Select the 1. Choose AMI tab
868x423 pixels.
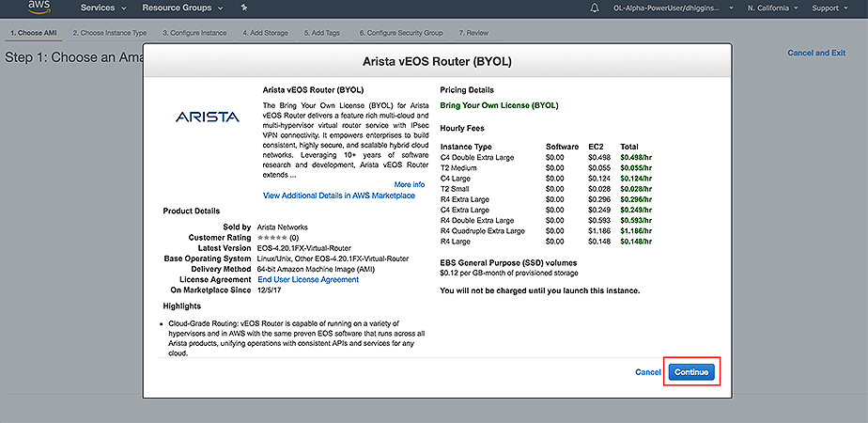(x=33, y=33)
